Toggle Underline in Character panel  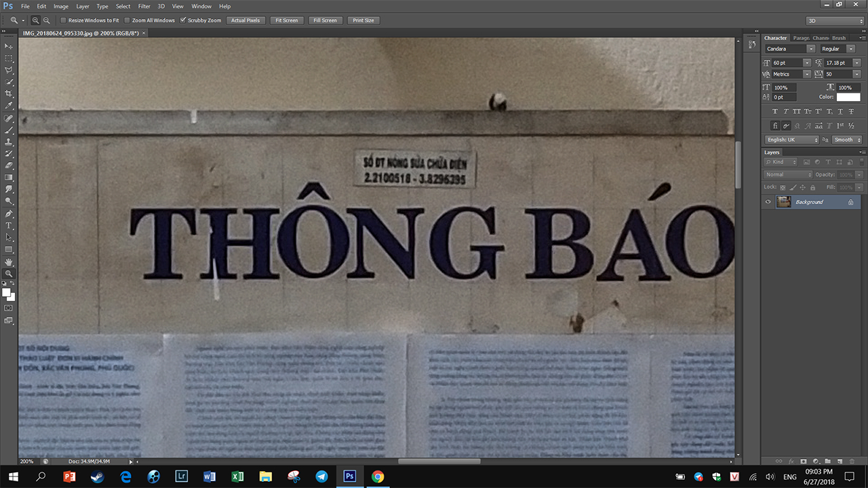pos(840,111)
